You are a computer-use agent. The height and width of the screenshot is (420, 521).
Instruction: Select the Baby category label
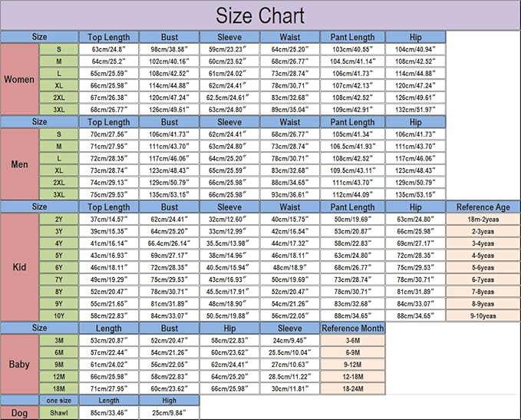click(19, 365)
